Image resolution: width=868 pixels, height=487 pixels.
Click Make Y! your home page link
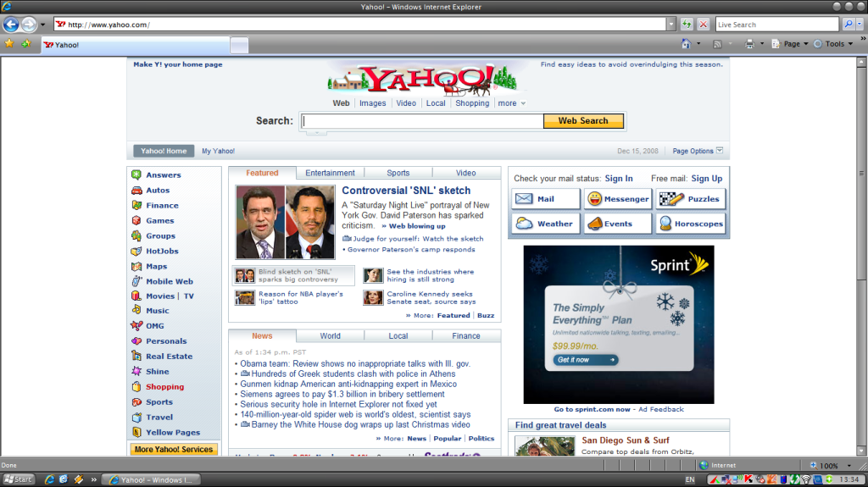178,64
